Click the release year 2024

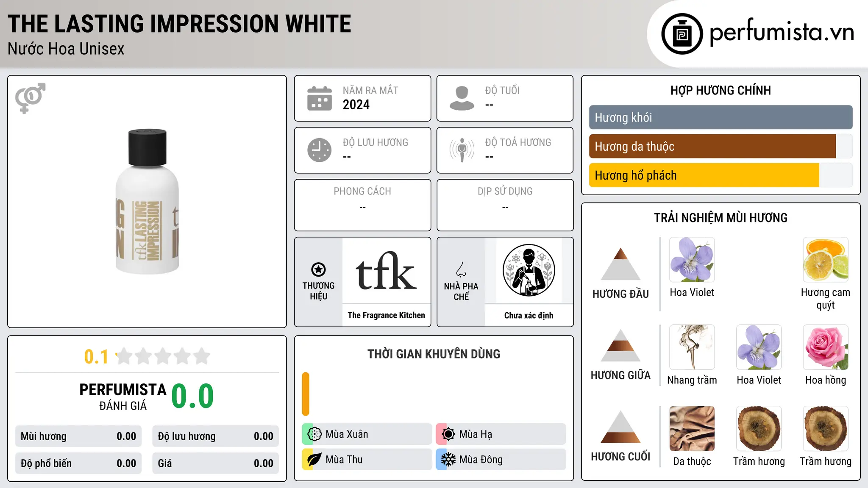pos(356,105)
